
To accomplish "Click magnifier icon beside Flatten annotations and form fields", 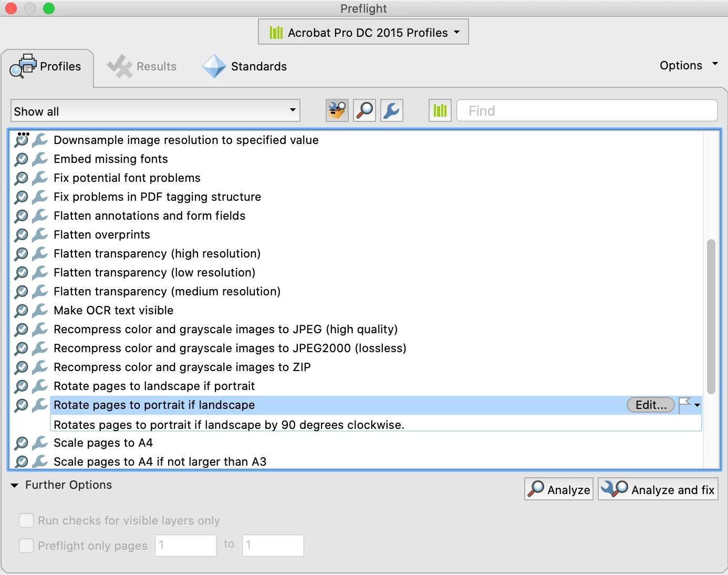I will tap(21, 216).
